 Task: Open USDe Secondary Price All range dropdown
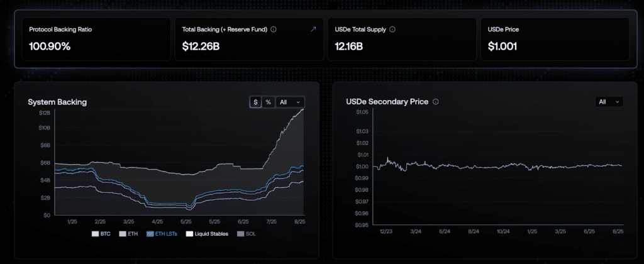[609, 102]
